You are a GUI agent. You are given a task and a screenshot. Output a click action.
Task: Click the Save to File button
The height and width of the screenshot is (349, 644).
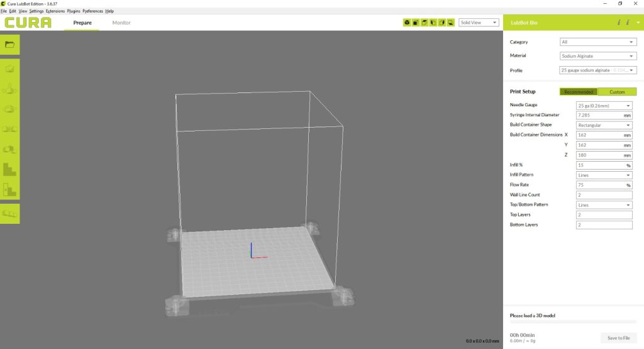[619, 338]
